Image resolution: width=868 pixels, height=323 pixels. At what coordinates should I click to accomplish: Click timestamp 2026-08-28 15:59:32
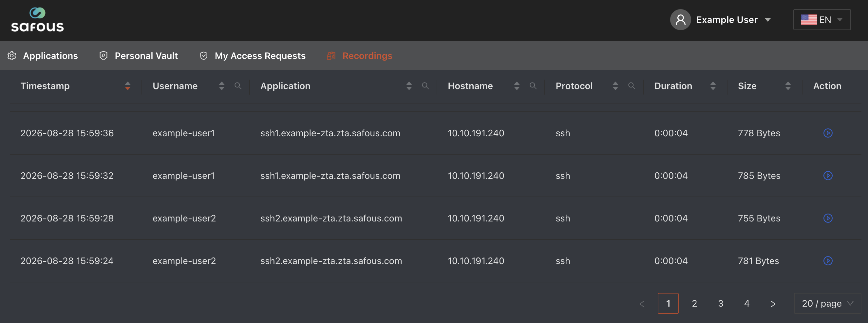pyautogui.click(x=67, y=175)
